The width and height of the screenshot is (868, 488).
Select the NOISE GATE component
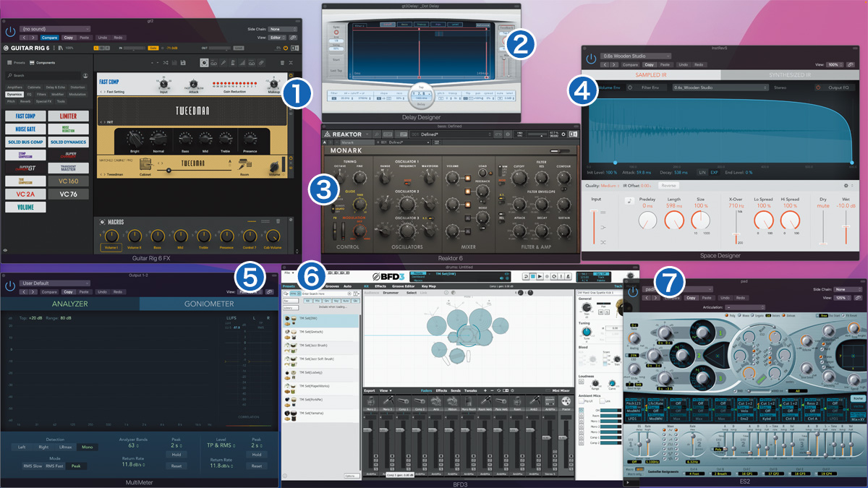click(25, 129)
